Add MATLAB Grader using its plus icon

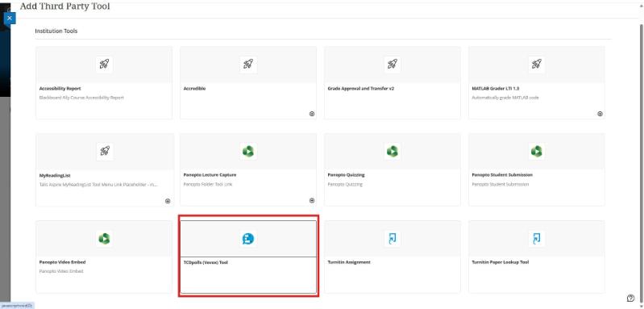(x=600, y=114)
